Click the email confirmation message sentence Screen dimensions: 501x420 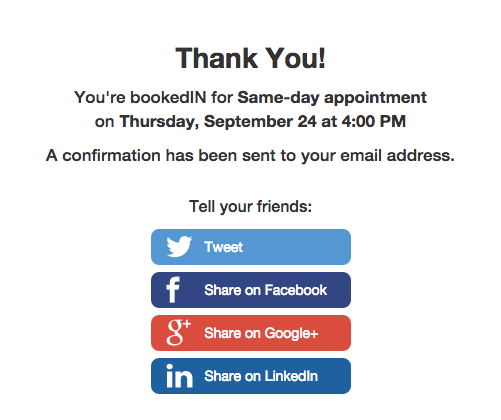pyautogui.click(x=250, y=156)
